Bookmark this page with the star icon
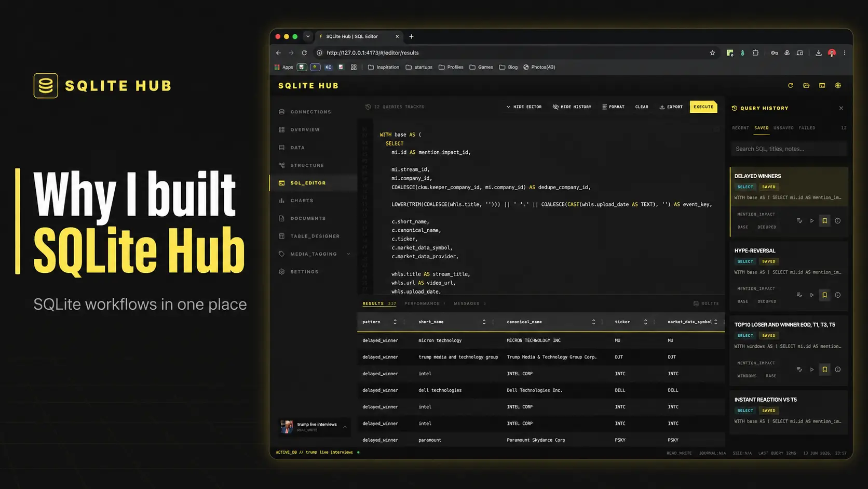This screenshot has height=489, width=868. tap(712, 53)
